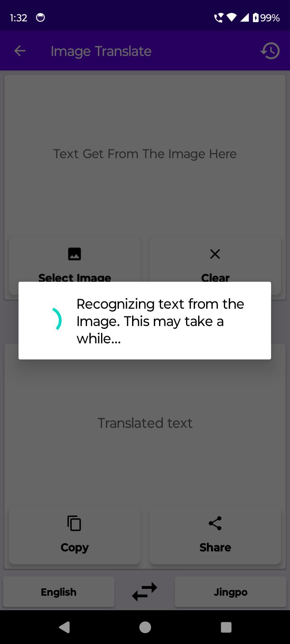Tap the Android home circle button
Screen dimensions: 290x644
click(145, 627)
